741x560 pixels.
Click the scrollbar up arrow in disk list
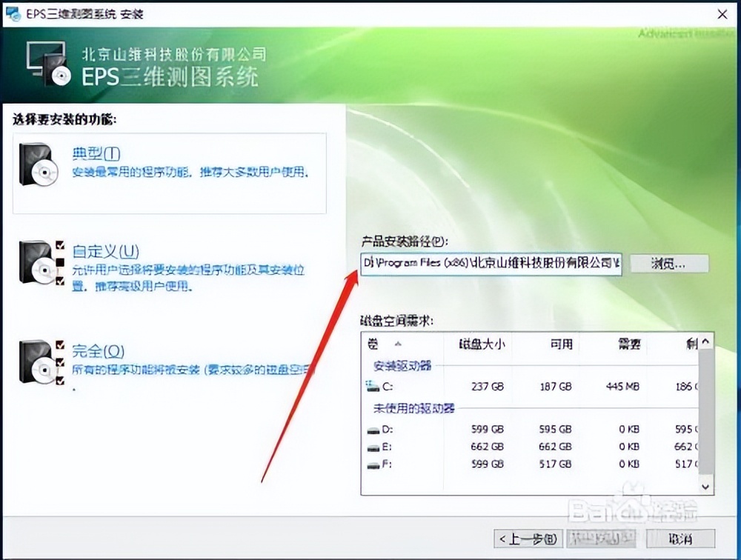click(705, 343)
